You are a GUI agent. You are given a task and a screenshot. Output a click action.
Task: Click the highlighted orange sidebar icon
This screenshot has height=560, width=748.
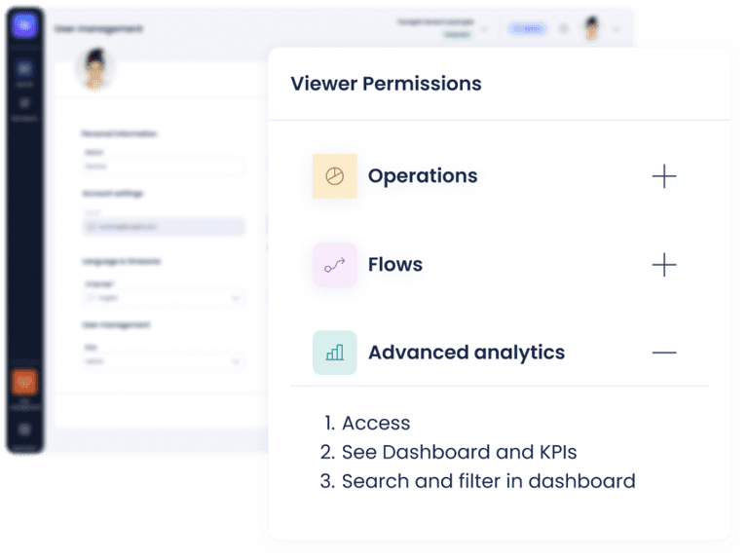(x=24, y=382)
